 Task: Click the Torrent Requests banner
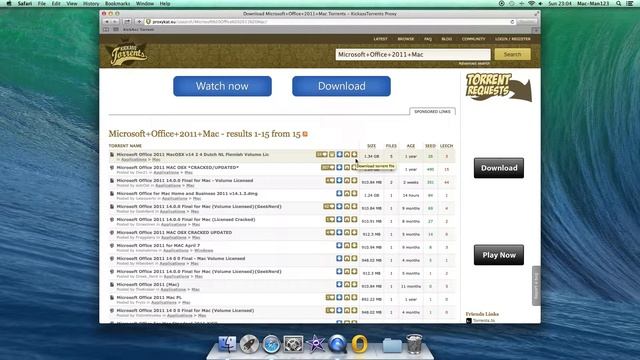click(x=498, y=87)
